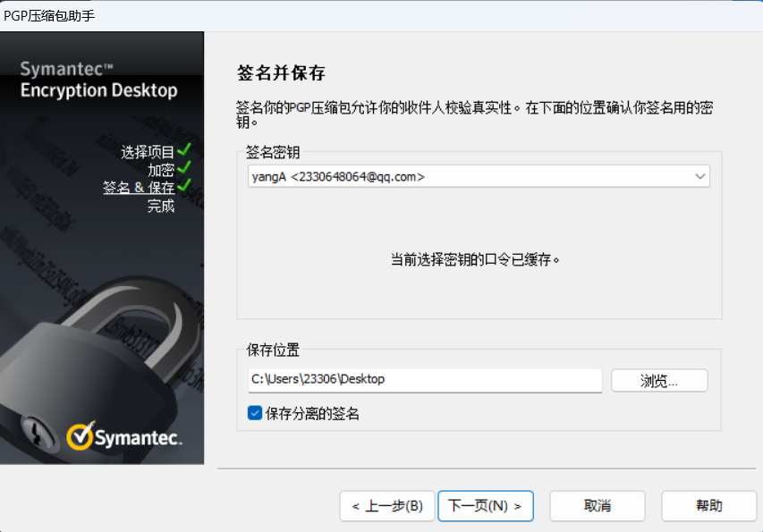This screenshot has width=763, height=532.
Task: Click the 当前选择密钥的口令已缓存 message text
Action: point(475,259)
